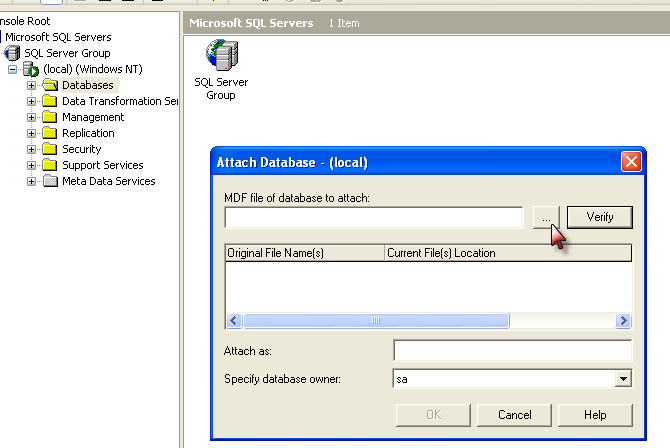Collapse the (local) server node
Image resolution: width=670 pixels, height=448 pixels.
pyautogui.click(x=12, y=69)
